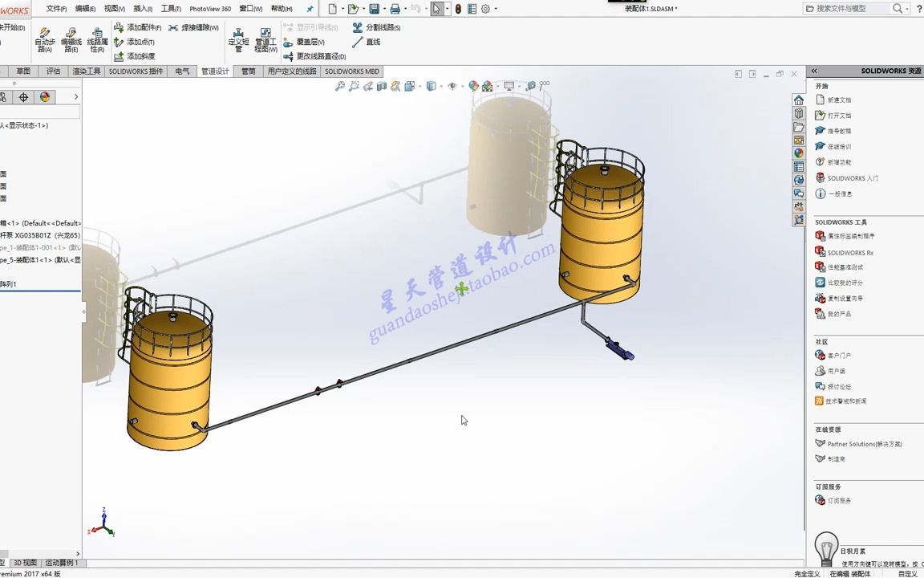Open the 管道工程图 tool

[265, 39]
